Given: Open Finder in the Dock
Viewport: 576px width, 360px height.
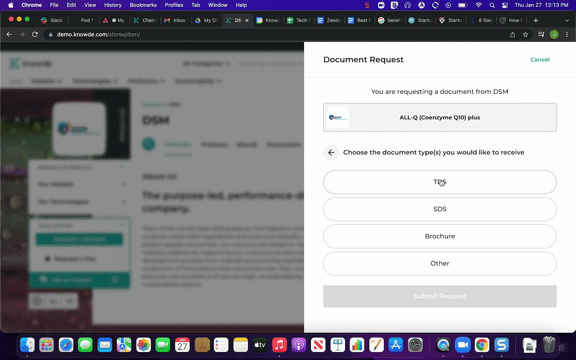Looking at the screenshot, I should [27, 345].
